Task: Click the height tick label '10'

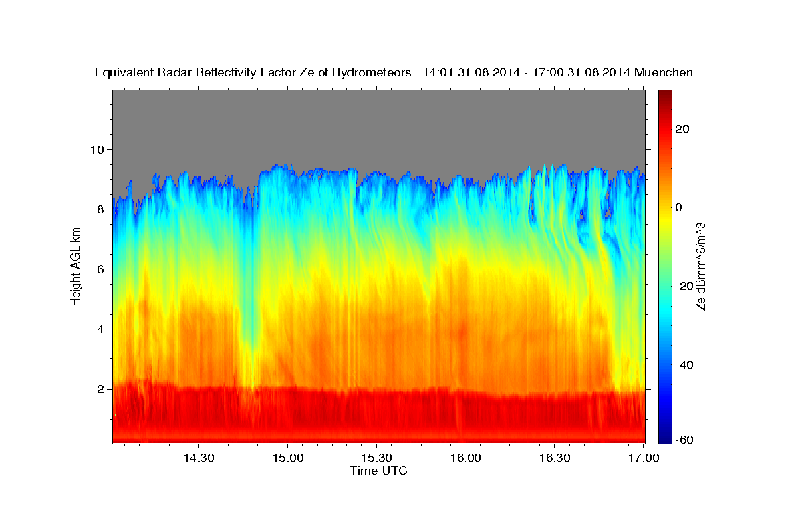Action: (x=99, y=149)
